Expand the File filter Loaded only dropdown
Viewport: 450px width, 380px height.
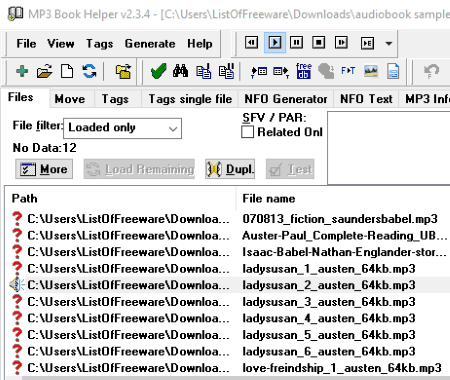(122, 128)
